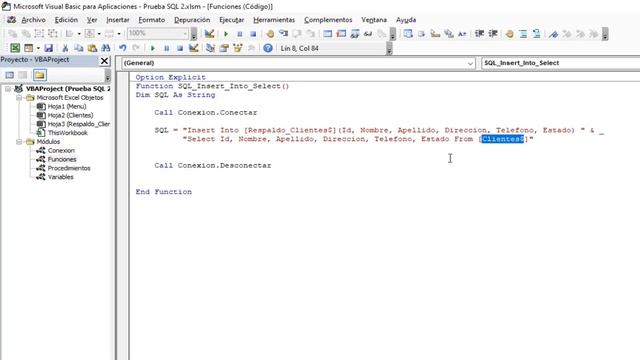
Task: Open the Ejecutar menu
Action: (231, 20)
